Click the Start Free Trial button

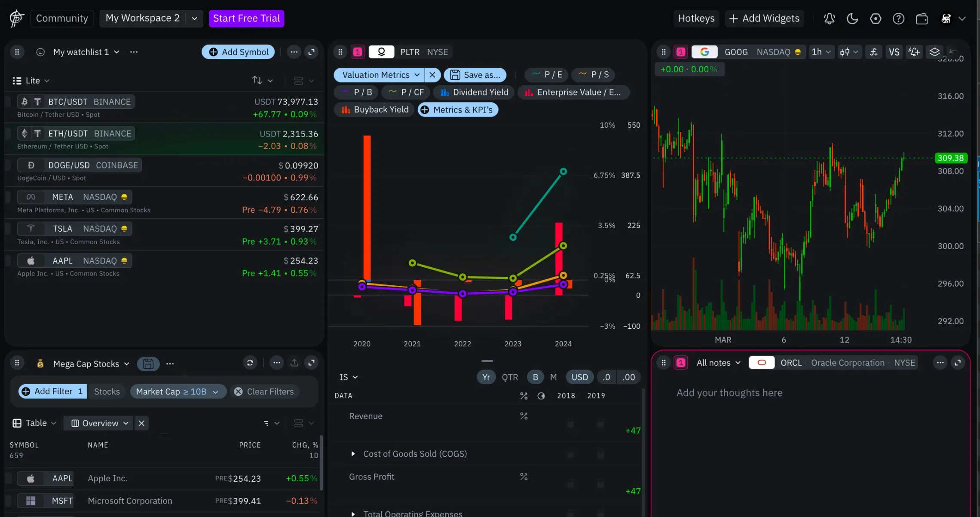[246, 18]
